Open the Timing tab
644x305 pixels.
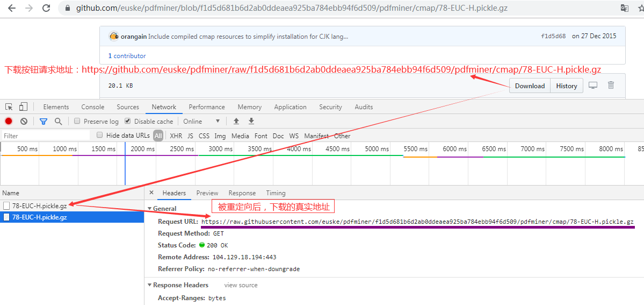(x=276, y=193)
